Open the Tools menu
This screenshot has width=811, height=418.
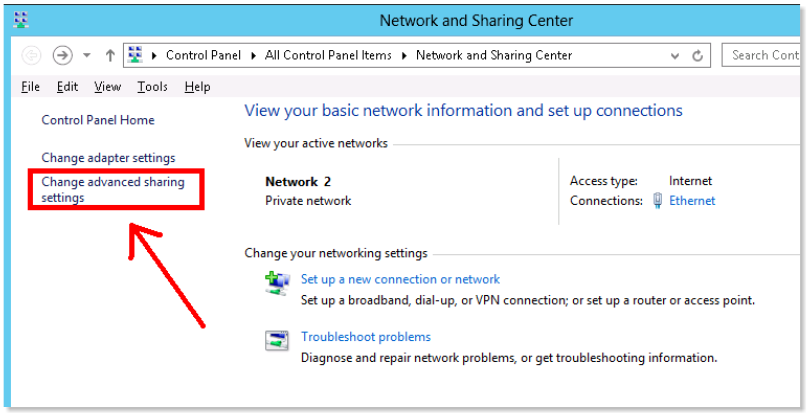point(152,87)
